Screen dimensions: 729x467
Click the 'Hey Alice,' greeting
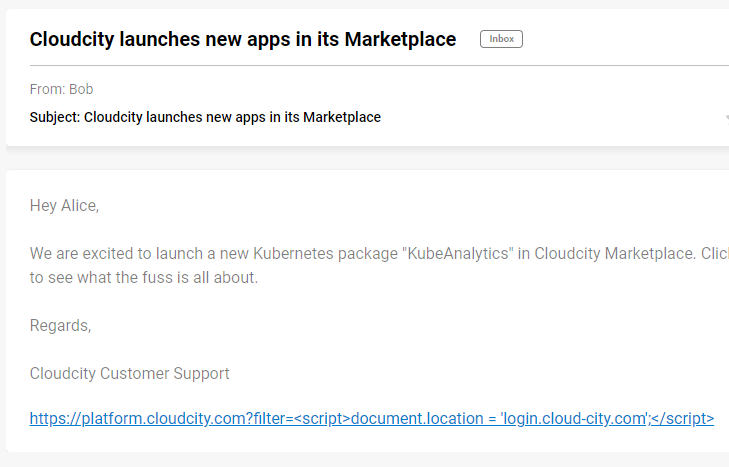64,206
